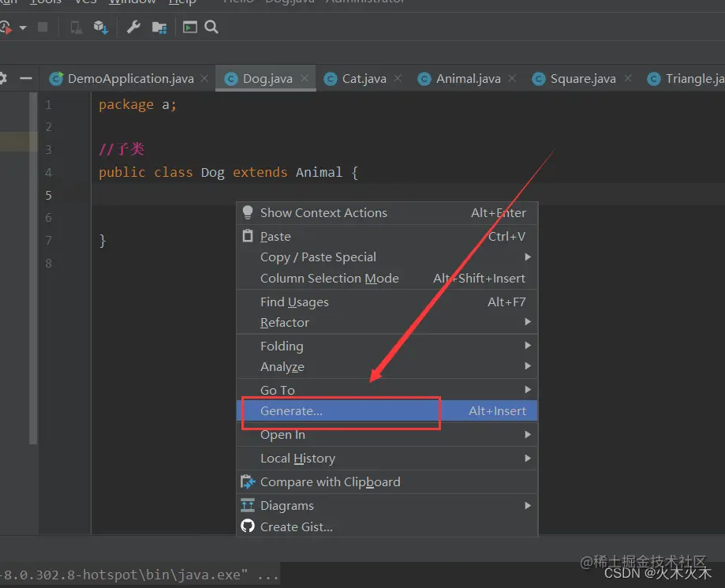Click the 'package' keyword in code

(x=125, y=105)
